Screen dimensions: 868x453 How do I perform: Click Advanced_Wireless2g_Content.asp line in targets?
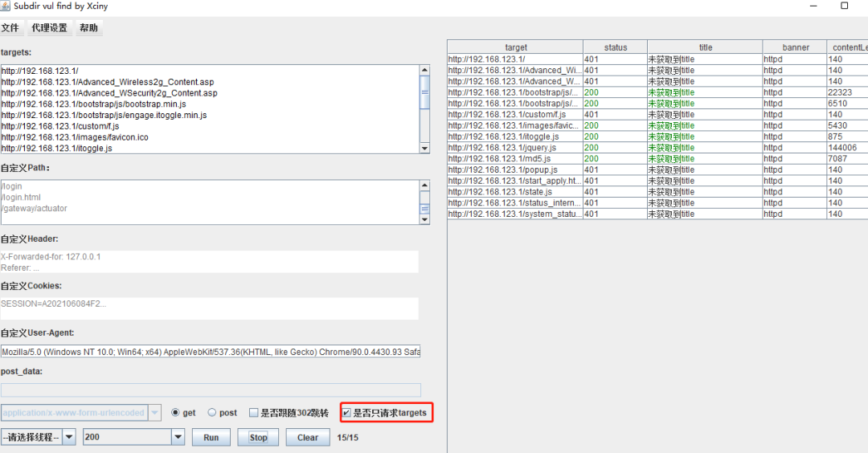click(x=108, y=82)
